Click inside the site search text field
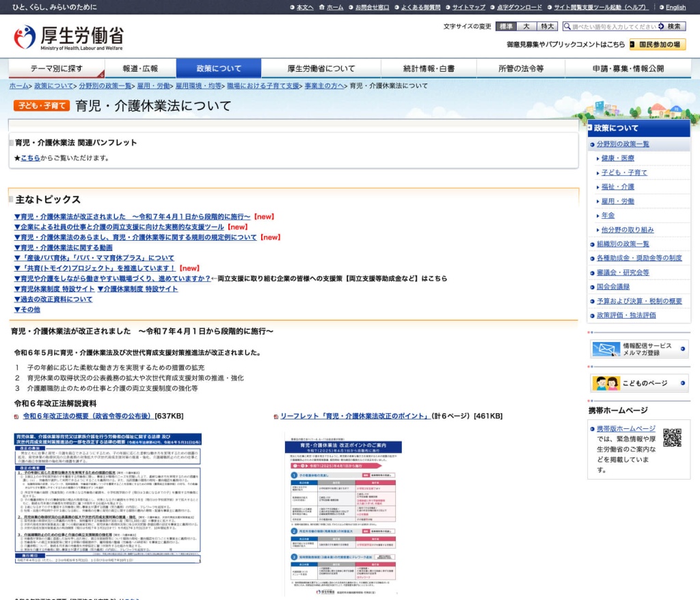700x600 pixels. 610,27
